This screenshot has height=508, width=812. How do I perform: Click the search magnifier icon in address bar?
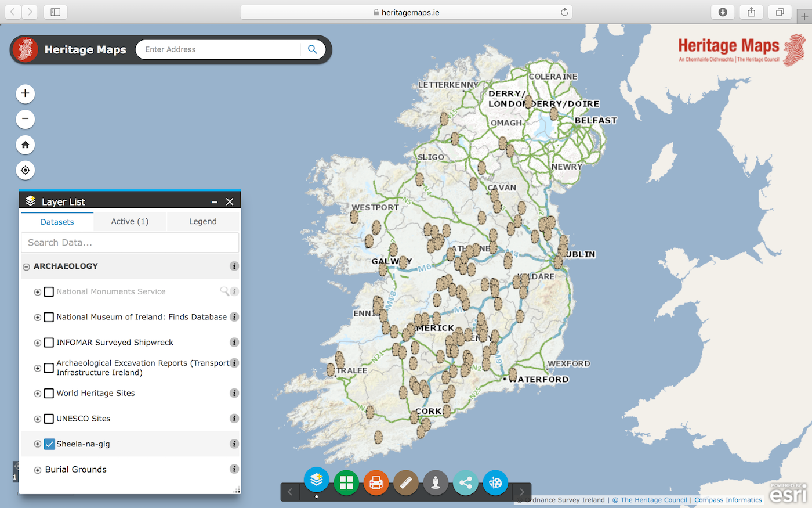312,49
